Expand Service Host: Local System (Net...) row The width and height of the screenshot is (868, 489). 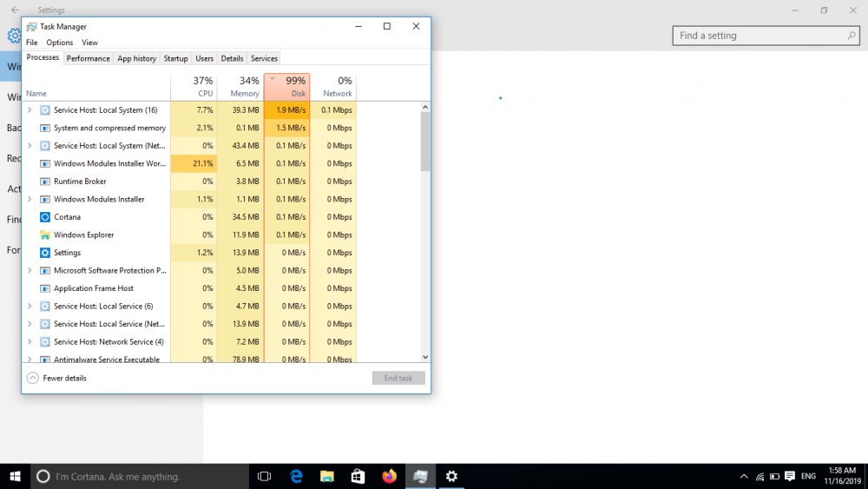click(x=30, y=146)
